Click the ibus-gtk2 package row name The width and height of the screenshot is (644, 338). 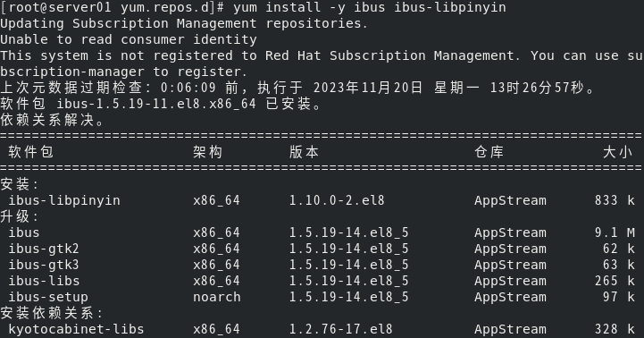pyautogui.click(x=44, y=249)
